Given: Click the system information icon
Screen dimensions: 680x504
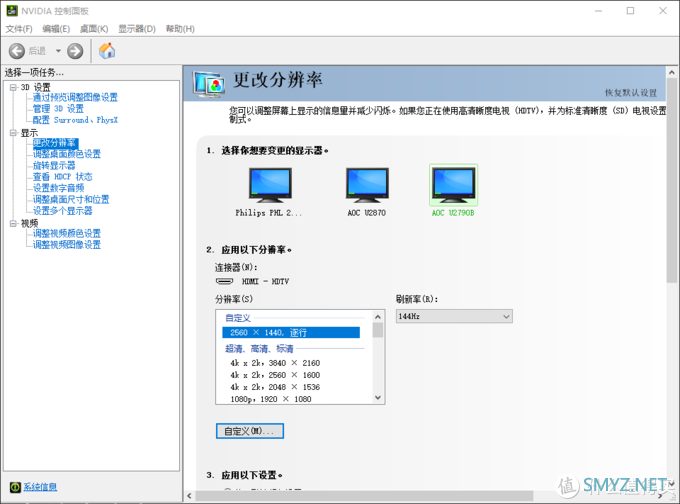Looking at the screenshot, I should click(15, 487).
